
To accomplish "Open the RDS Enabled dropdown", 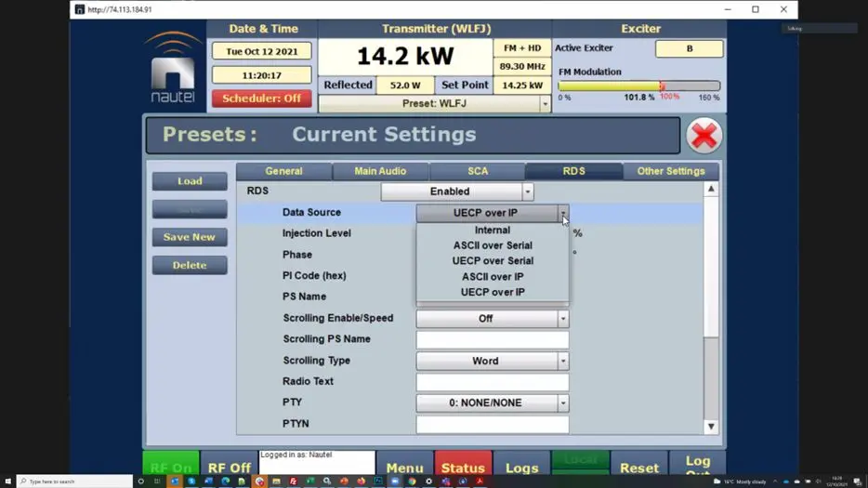I will tap(457, 191).
